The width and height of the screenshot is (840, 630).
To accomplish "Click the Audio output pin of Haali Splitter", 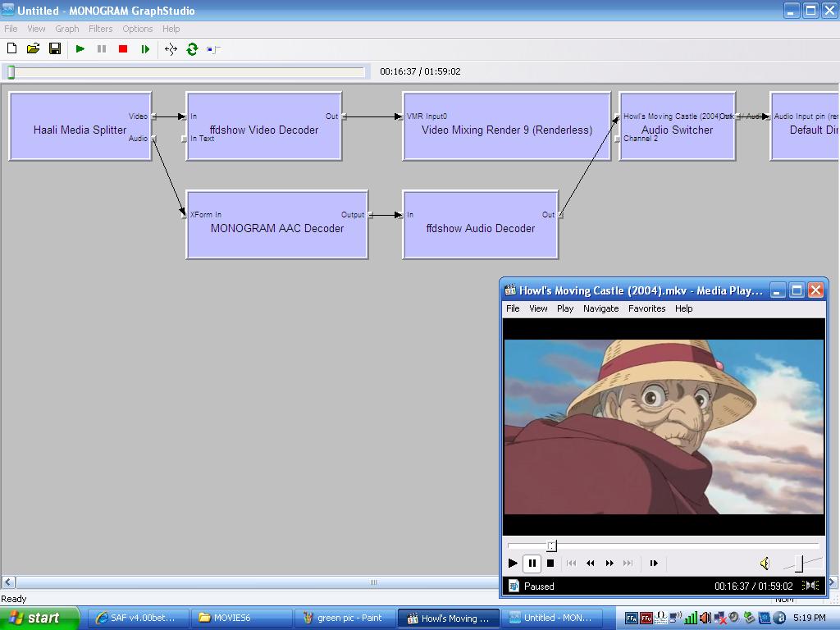I will [x=153, y=139].
